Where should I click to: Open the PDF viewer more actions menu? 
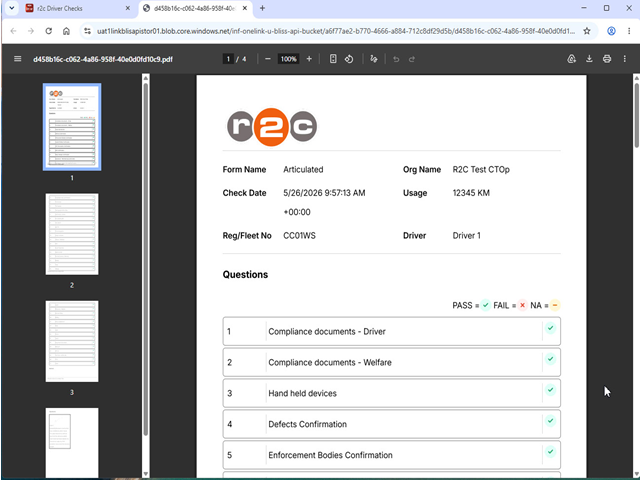(624, 59)
